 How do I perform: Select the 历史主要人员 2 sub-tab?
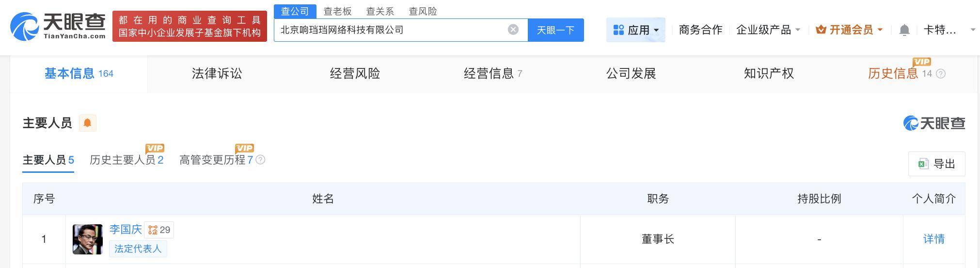126,160
